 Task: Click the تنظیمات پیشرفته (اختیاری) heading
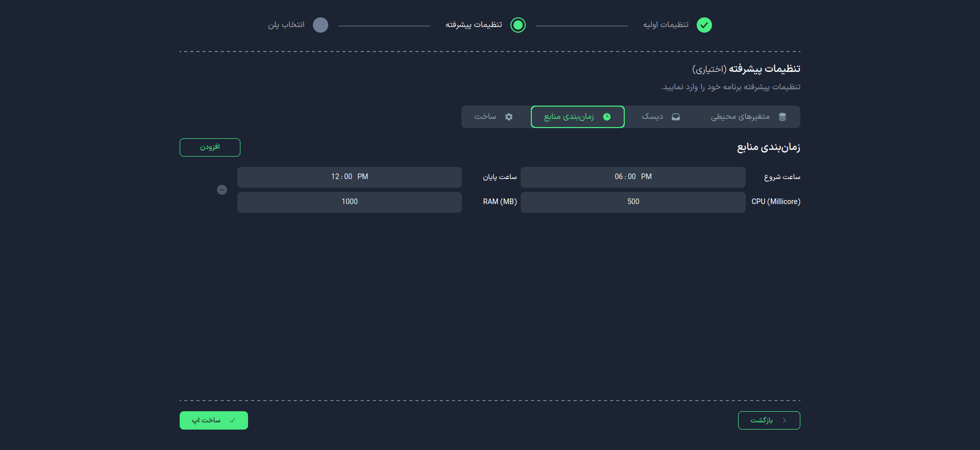click(x=746, y=68)
